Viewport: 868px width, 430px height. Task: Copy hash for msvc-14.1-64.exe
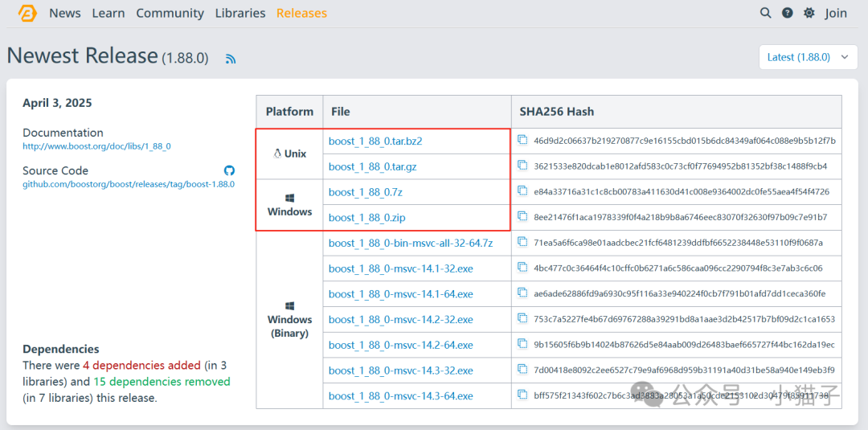point(522,293)
